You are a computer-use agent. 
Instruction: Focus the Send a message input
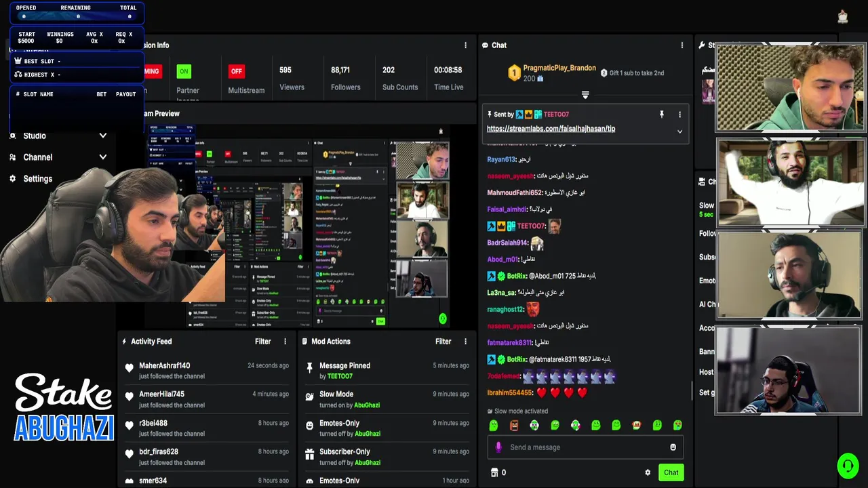click(585, 447)
